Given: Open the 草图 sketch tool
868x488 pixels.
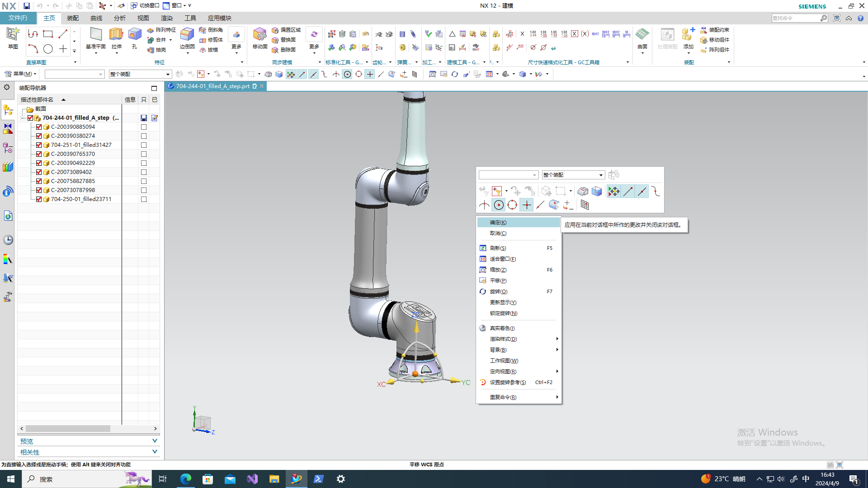Looking at the screenshot, I should 13,38.
